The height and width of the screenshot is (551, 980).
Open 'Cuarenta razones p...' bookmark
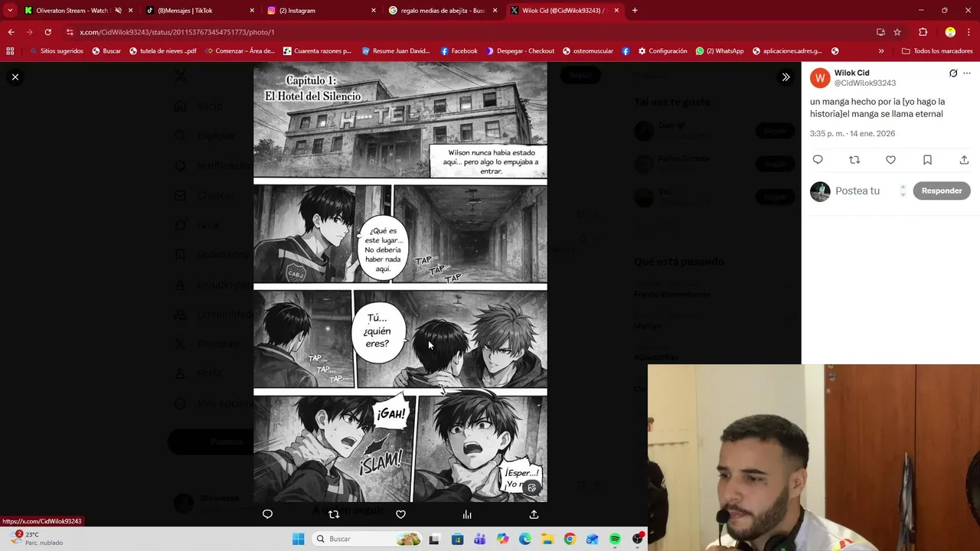point(317,51)
